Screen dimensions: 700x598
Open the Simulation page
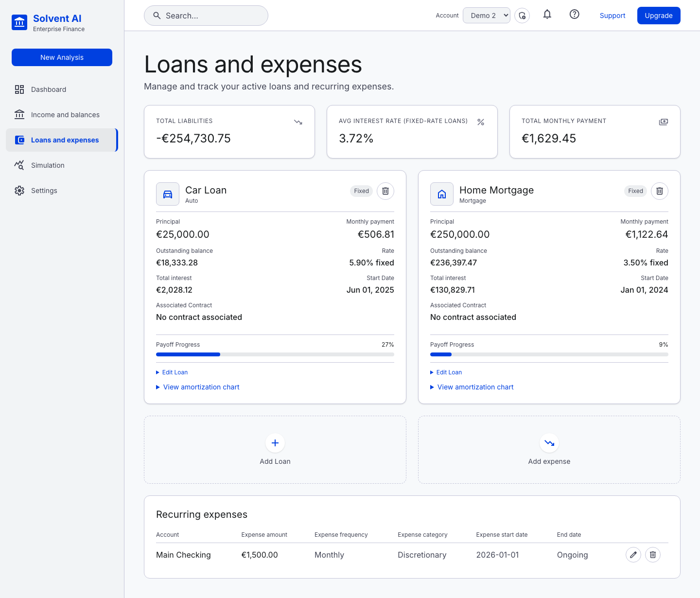click(62, 165)
